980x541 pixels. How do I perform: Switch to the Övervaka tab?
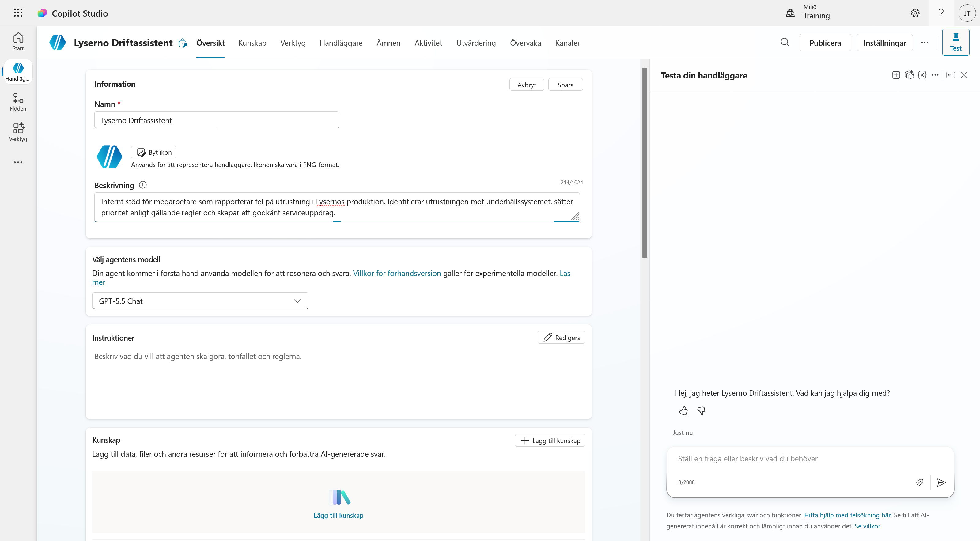pos(525,43)
